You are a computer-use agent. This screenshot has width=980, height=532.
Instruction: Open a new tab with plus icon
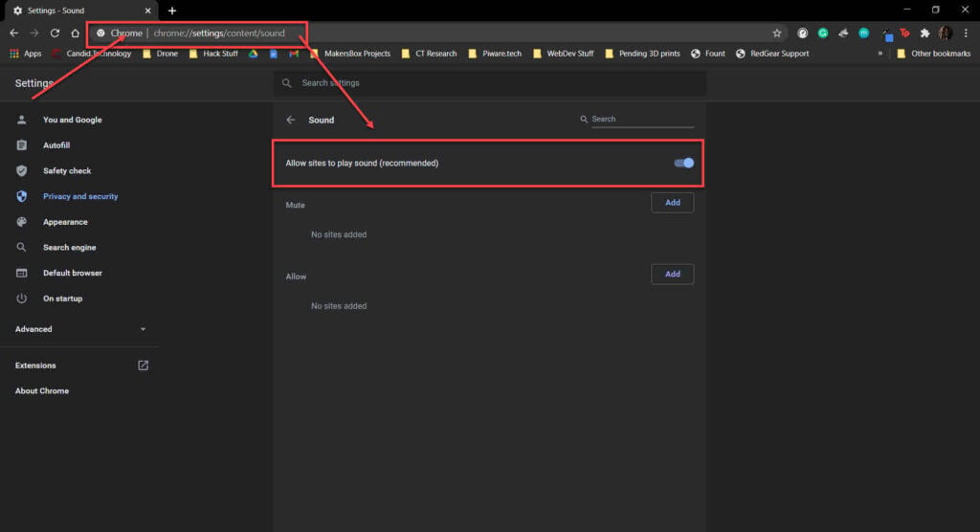coord(172,11)
